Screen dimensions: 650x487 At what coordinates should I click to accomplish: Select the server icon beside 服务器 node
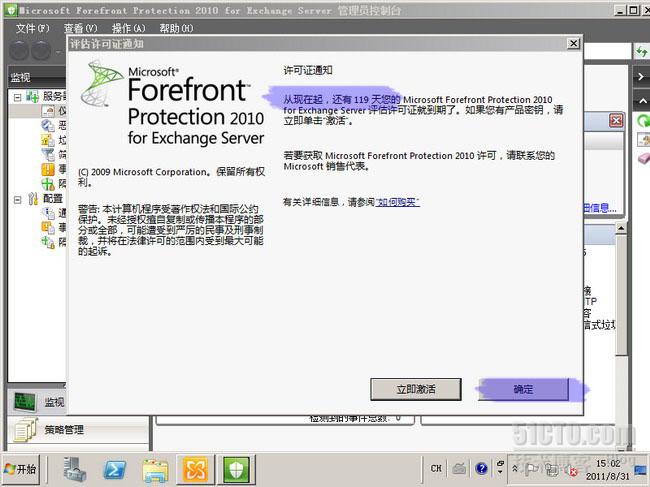pos(32,97)
